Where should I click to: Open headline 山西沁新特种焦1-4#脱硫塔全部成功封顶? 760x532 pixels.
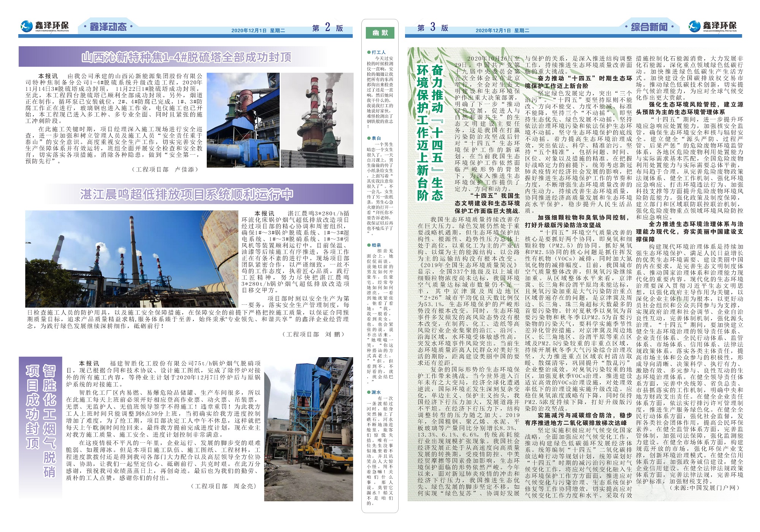coord(186,57)
